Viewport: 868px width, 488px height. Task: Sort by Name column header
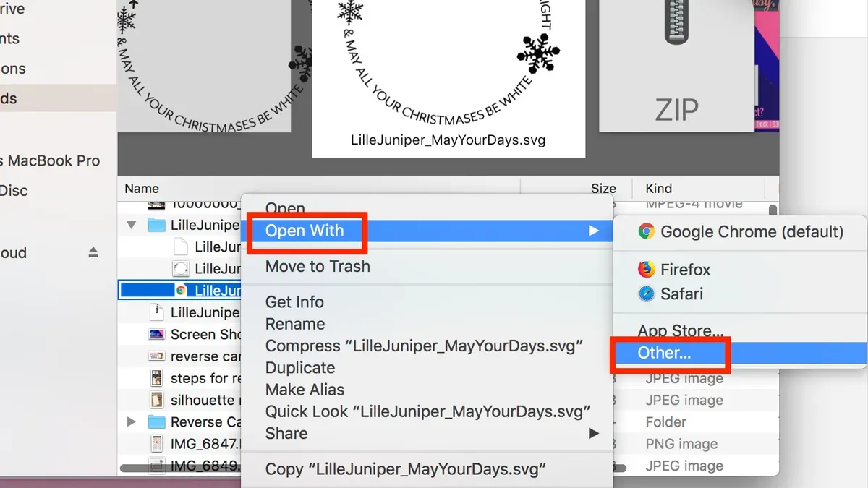tap(142, 189)
